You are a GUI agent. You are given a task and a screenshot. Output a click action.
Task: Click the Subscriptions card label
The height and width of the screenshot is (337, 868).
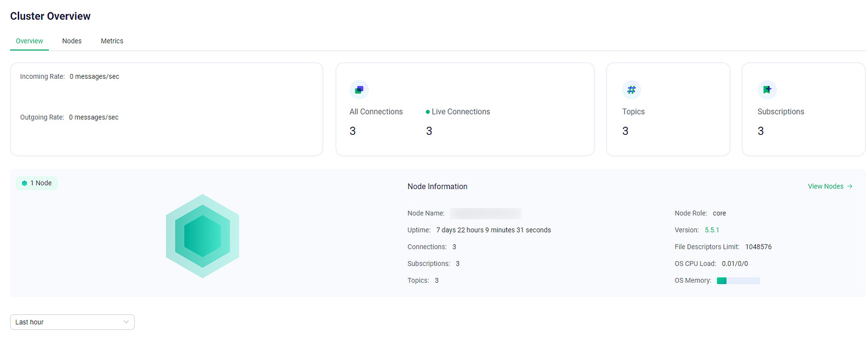click(x=781, y=112)
